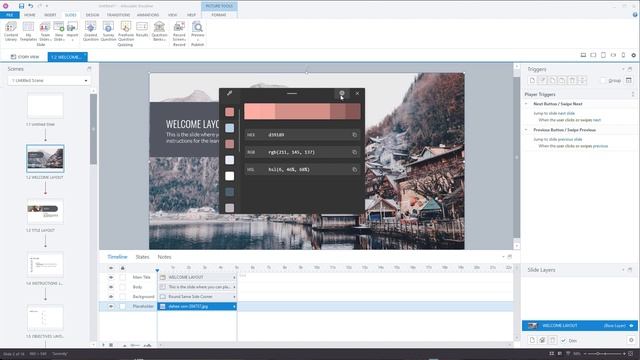
Task: Preview the project
Action: [198, 31]
